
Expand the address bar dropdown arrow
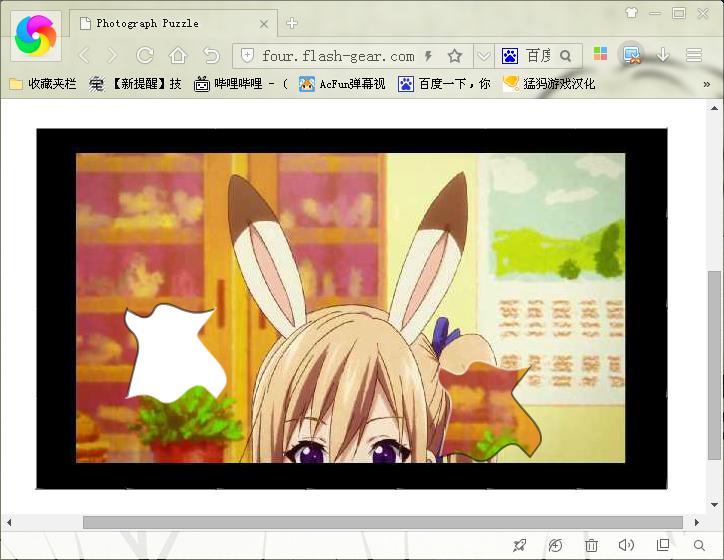[483, 56]
